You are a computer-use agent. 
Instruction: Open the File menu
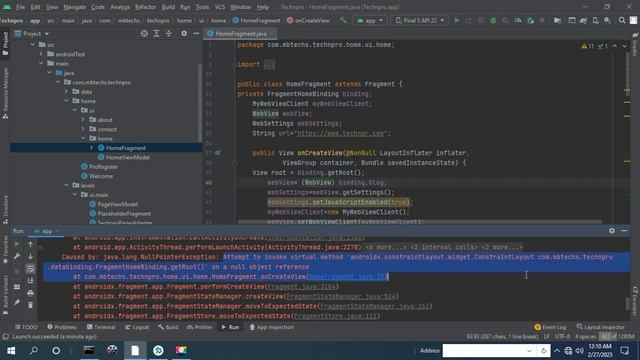click(20, 7)
